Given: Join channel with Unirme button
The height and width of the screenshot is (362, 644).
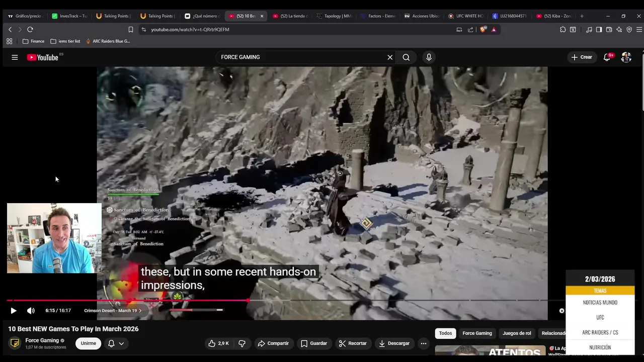Looking at the screenshot, I should [x=89, y=343].
